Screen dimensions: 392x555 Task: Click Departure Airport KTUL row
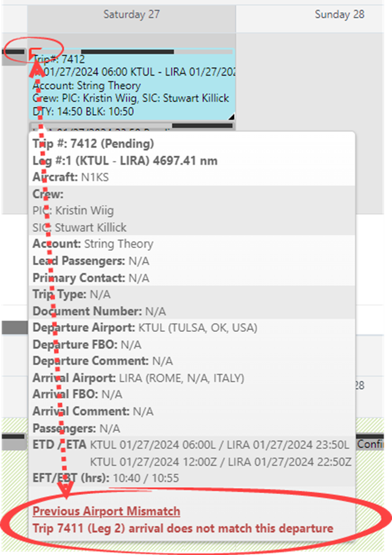pyautogui.click(x=145, y=328)
